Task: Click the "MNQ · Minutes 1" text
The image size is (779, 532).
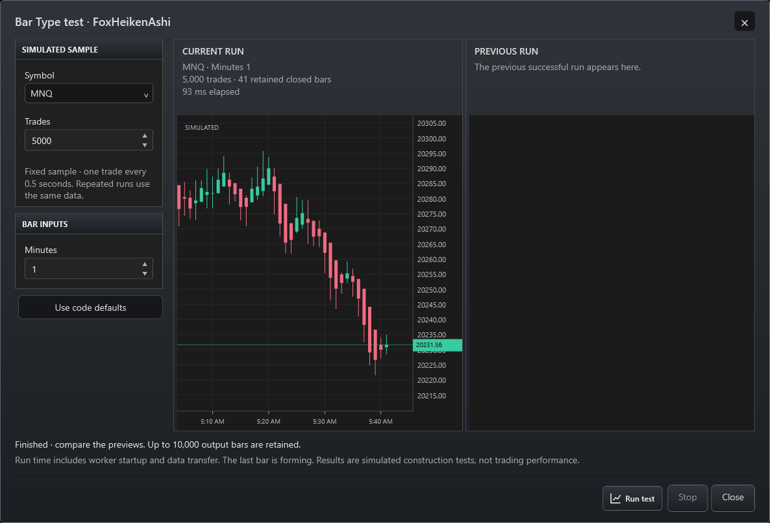Action: coord(216,67)
